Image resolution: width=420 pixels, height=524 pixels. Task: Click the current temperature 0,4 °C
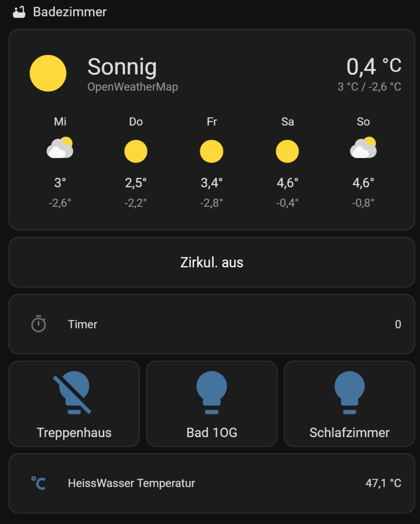[373, 67]
